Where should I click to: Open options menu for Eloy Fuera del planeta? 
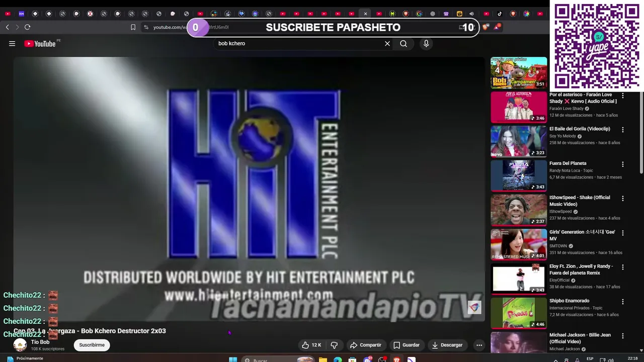point(623,267)
